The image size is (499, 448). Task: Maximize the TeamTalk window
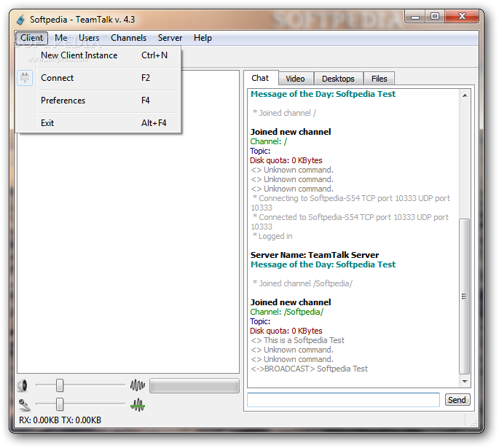(435, 17)
